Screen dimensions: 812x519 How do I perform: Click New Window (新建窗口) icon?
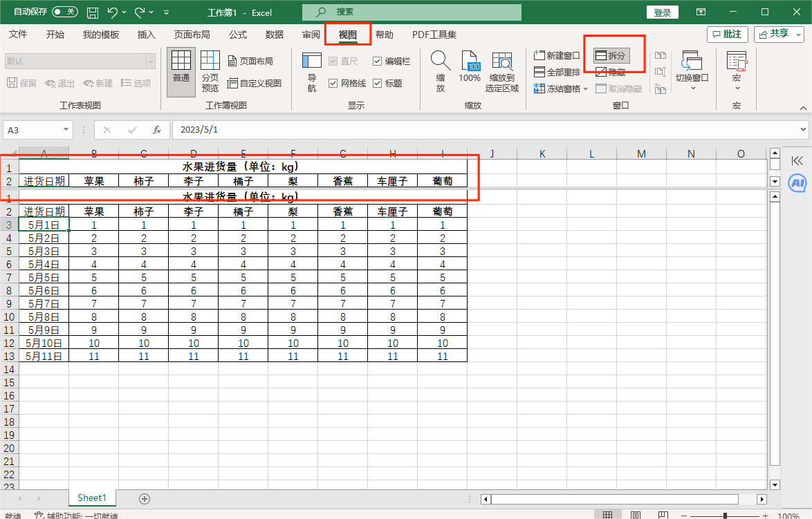tap(540, 55)
